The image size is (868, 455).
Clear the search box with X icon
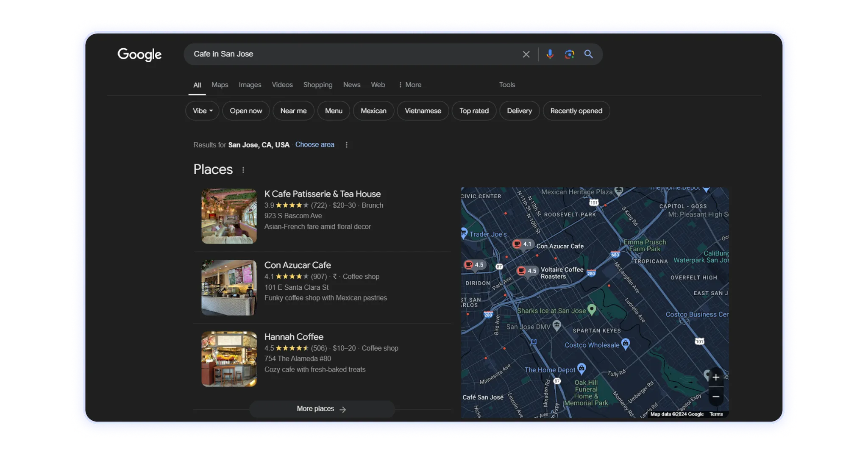click(526, 54)
